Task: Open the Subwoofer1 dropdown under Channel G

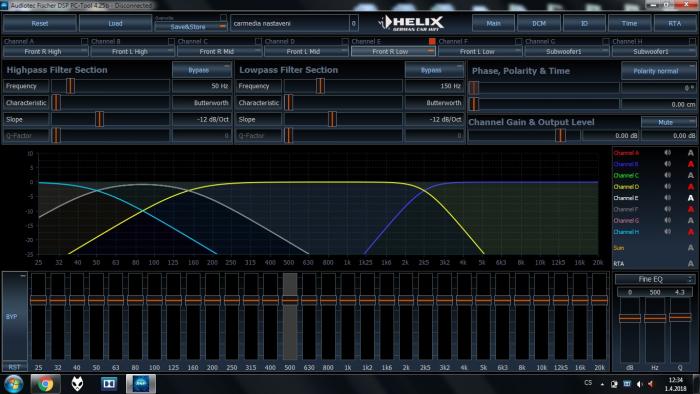Action: click(567, 52)
